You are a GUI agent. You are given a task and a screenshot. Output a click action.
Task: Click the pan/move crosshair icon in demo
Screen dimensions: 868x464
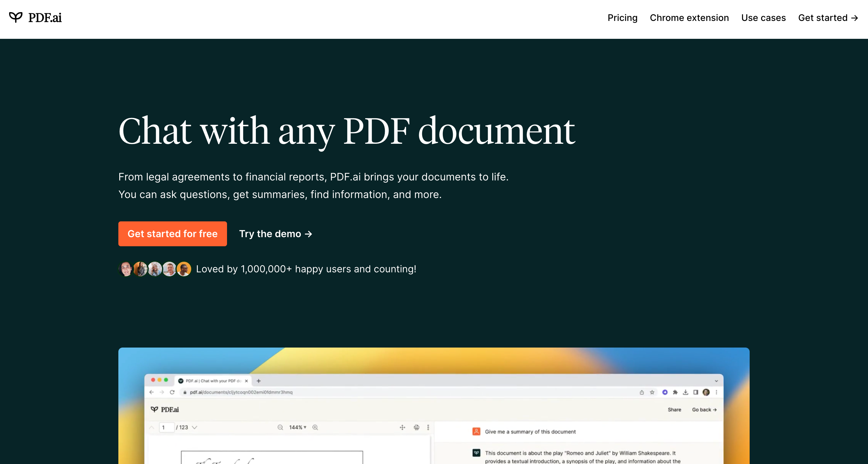[x=402, y=427]
